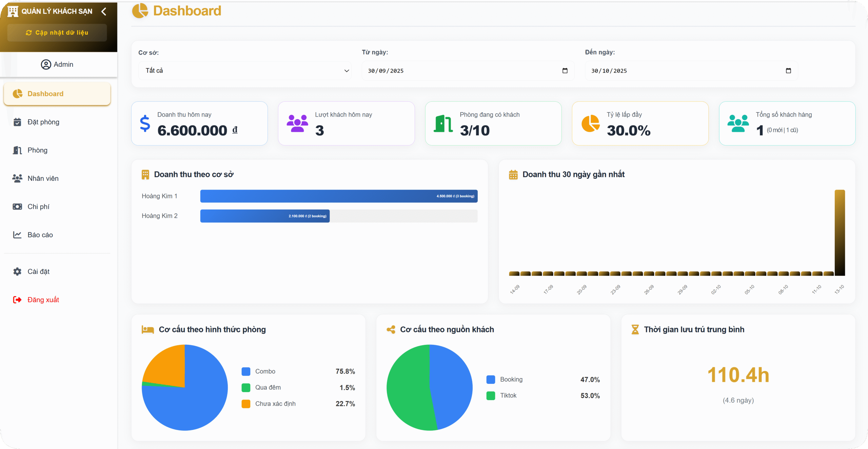Expand the Cơ sở dropdown showing Tất cả
This screenshot has height=449, width=868.
(245, 71)
